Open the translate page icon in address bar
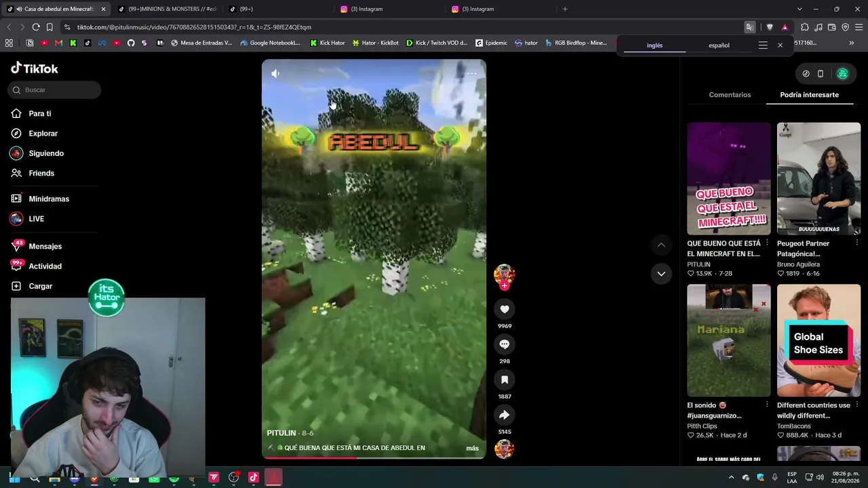Image resolution: width=868 pixels, height=488 pixels. point(749,27)
